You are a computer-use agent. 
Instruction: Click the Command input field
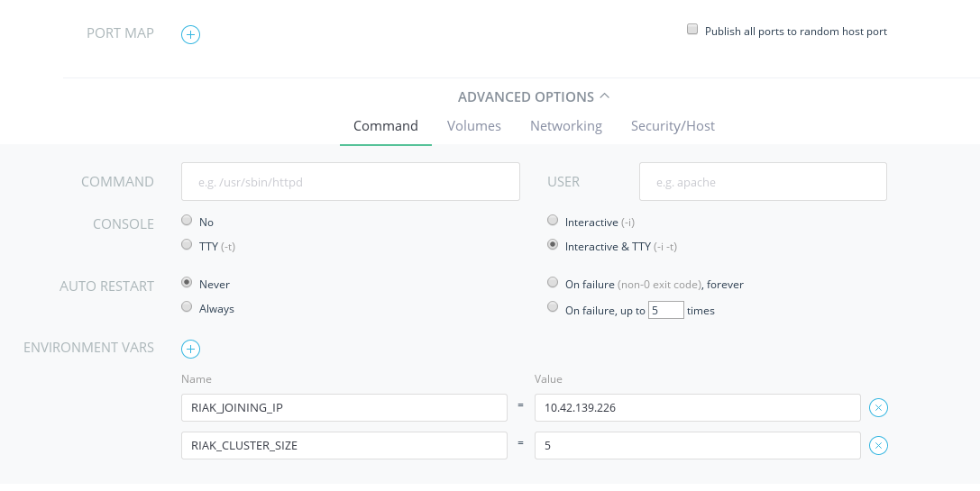click(350, 181)
